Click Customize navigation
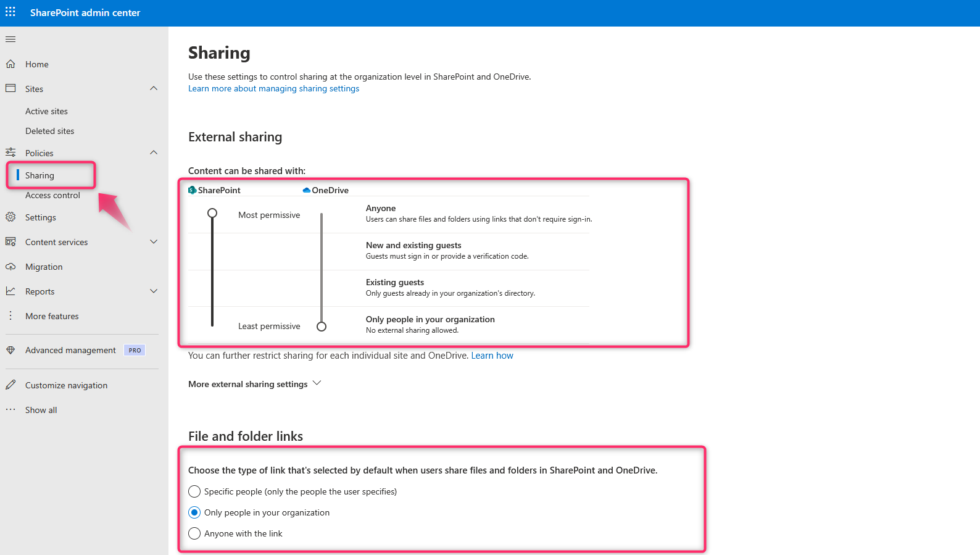This screenshot has width=980, height=555. point(66,385)
